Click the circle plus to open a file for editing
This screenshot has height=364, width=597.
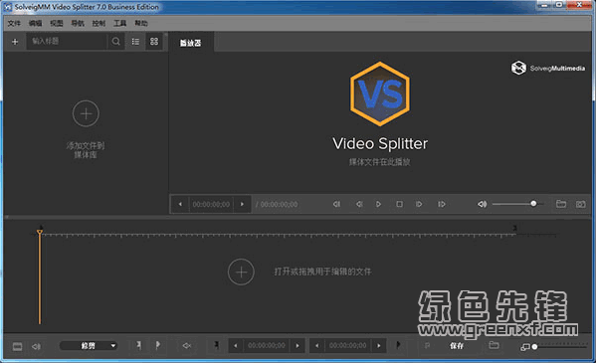(x=241, y=272)
